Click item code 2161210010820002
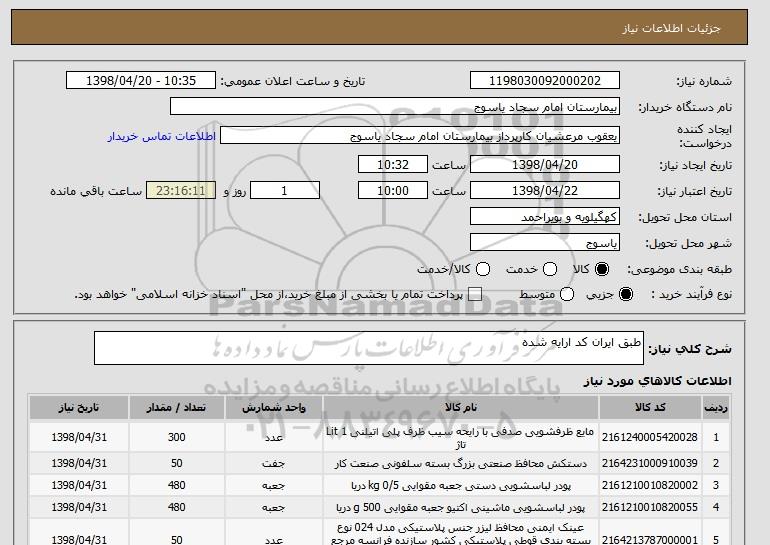The image size is (770, 545). pyautogui.click(x=650, y=485)
